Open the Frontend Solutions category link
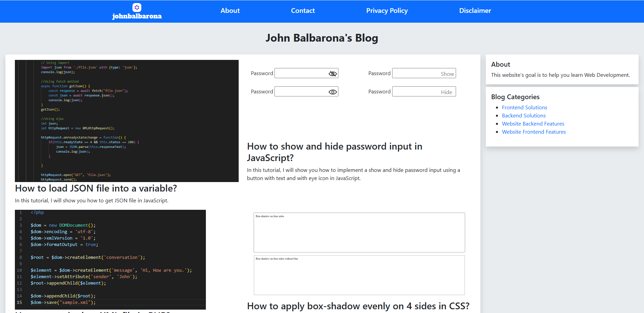This screenshot has width=644, height=313. pyautogui.click(x=524, y=107)
